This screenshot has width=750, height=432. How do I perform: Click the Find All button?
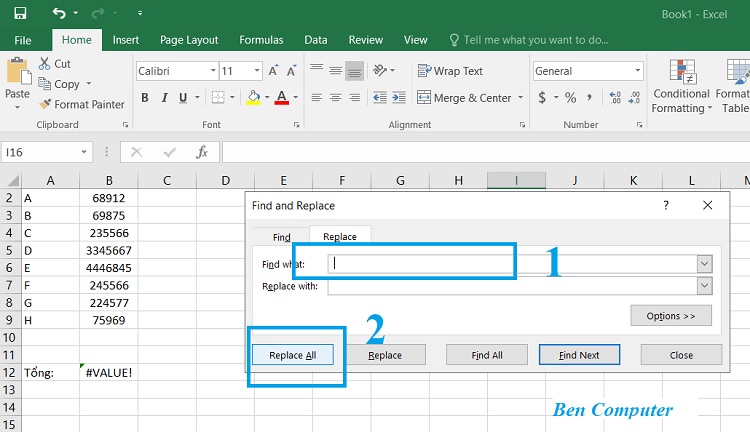[x=486, y=355]
